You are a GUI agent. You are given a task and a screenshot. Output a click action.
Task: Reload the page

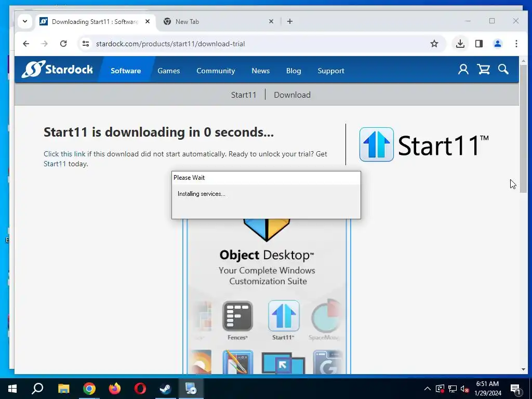(x=63, y=44)
